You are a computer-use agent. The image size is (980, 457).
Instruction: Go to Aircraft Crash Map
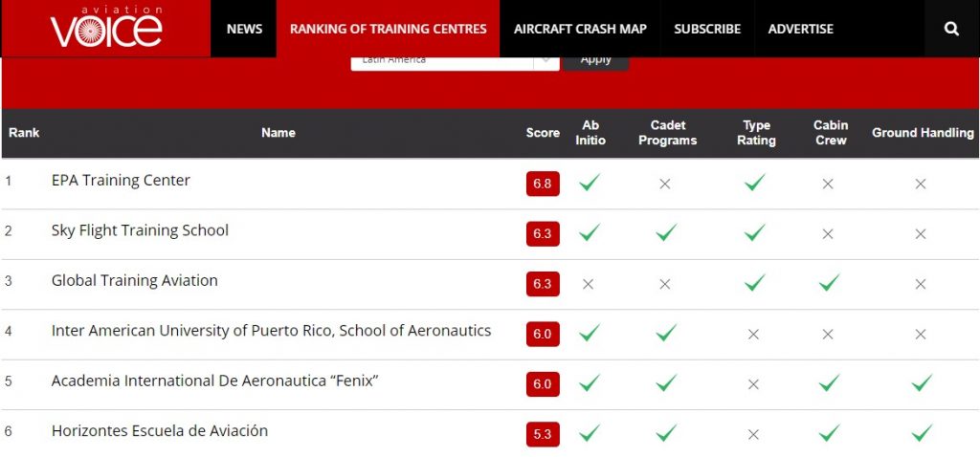[x=580, y=29]
